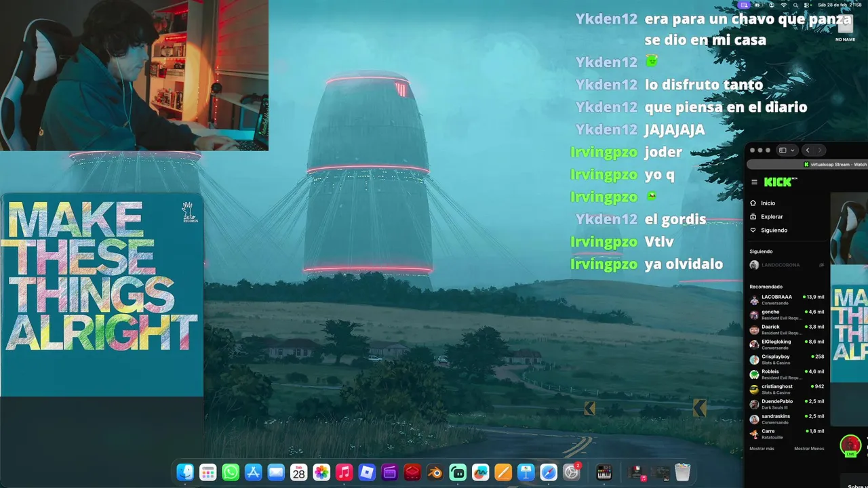Open the Safari sidebar dropdown chevron

coord(793,150)
